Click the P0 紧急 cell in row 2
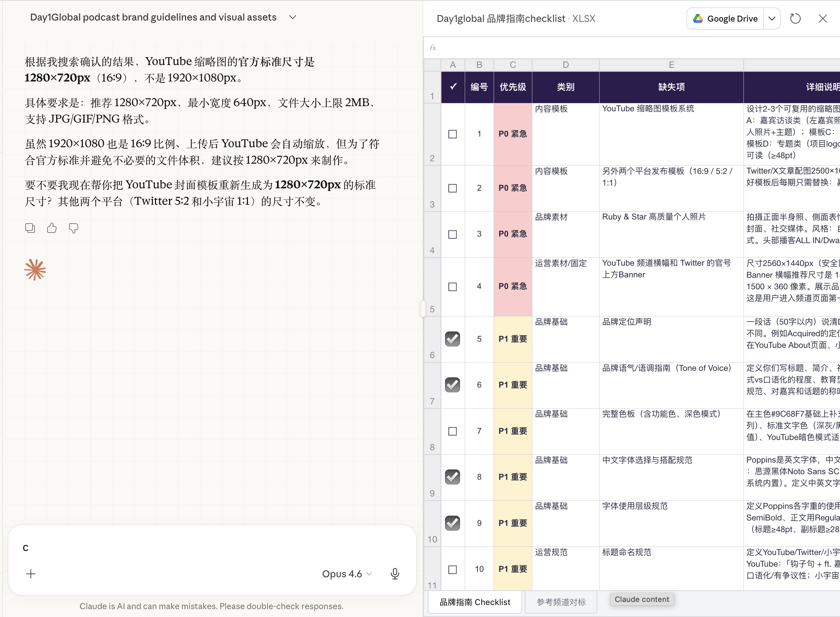The image size is (840, 617). 512,134
